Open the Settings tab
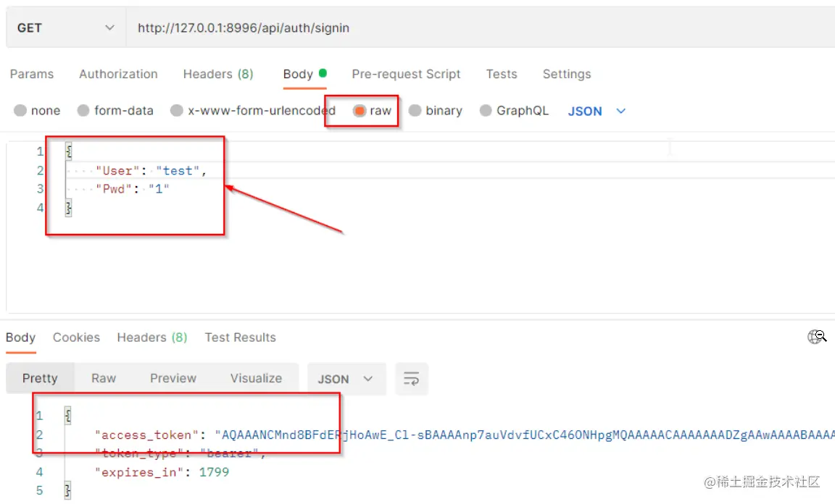The width and height of the screenshot is (835, 504). coord(567,74)
